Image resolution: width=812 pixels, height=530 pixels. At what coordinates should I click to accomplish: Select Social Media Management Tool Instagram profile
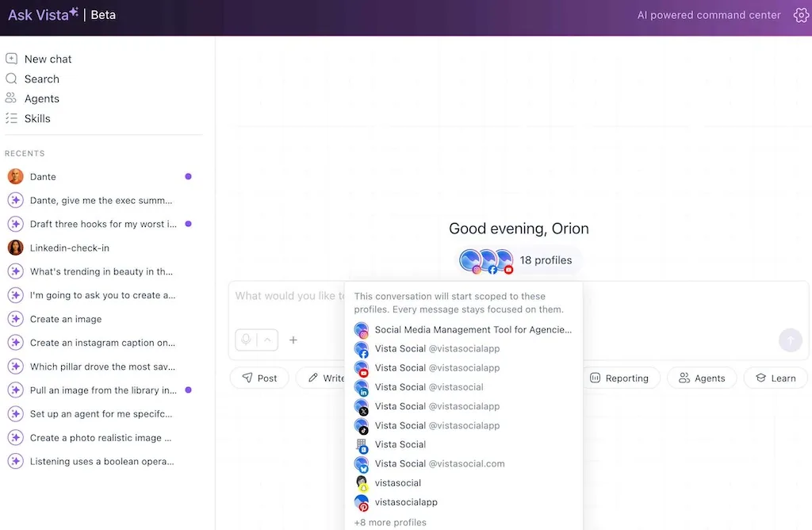[x=463, y=329]
